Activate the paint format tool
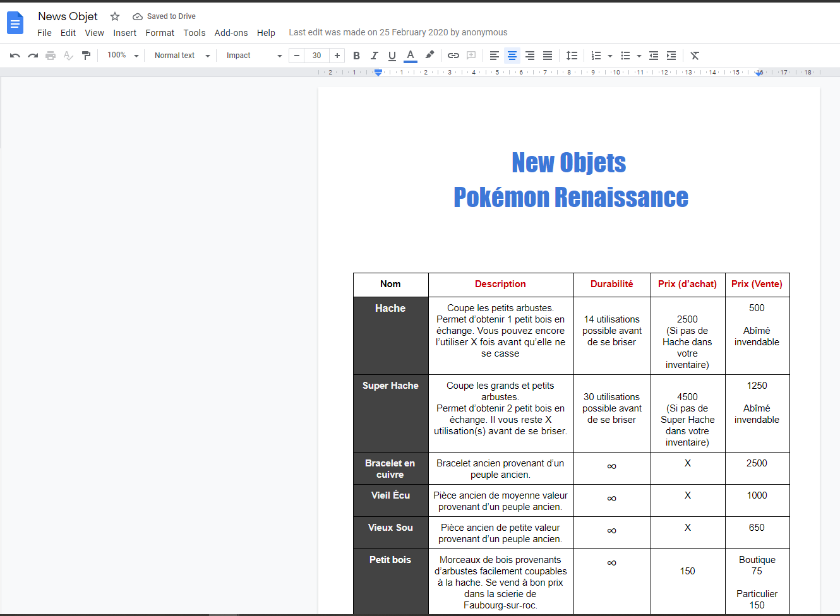840x616 pixels. [86, 56]
